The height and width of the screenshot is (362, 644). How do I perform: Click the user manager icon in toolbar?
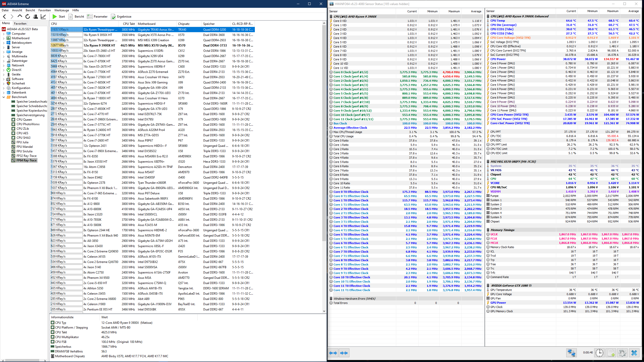[35, 17]
